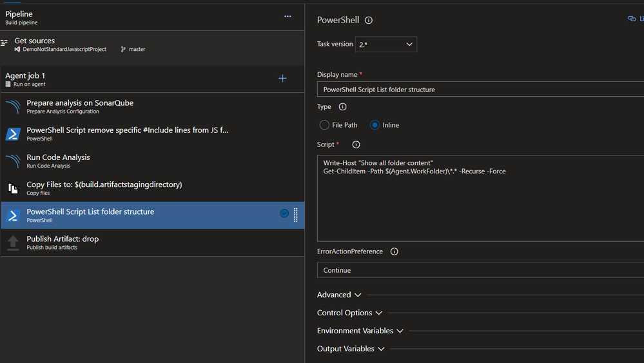Open the ErrorActionPreference Continue dropdown
The width and height of the screenshot is (644, 363).
[x=480, y=270]
